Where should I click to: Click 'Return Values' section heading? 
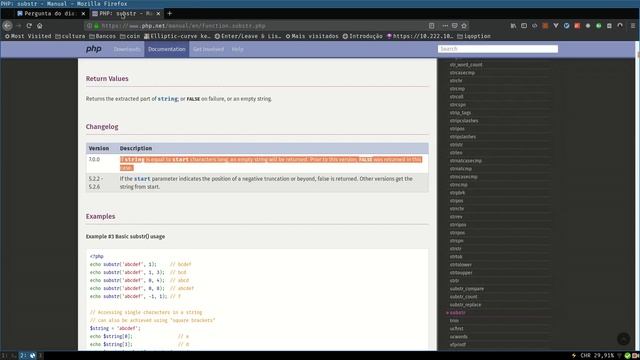[107, 78]
